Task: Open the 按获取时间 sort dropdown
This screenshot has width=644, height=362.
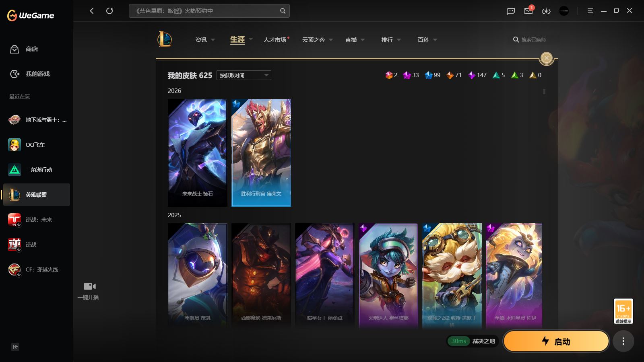Action: coord(244,75)
